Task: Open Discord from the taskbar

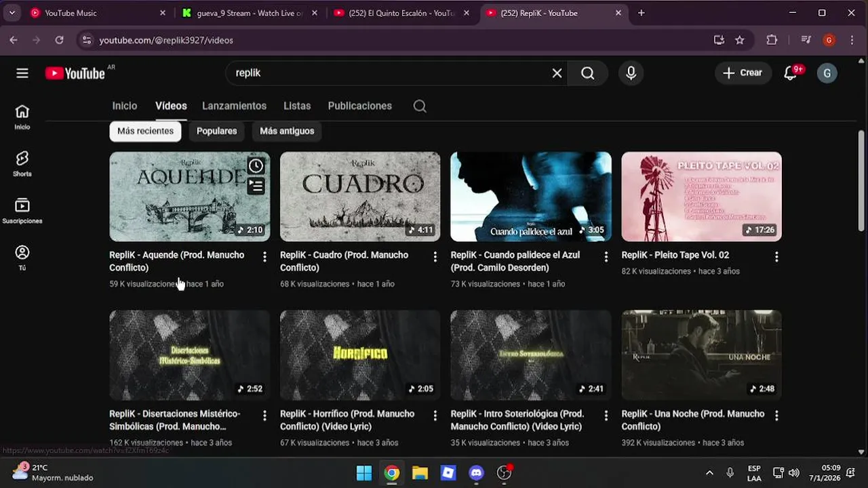Action: pyautogui.click(x=476, y=472)
